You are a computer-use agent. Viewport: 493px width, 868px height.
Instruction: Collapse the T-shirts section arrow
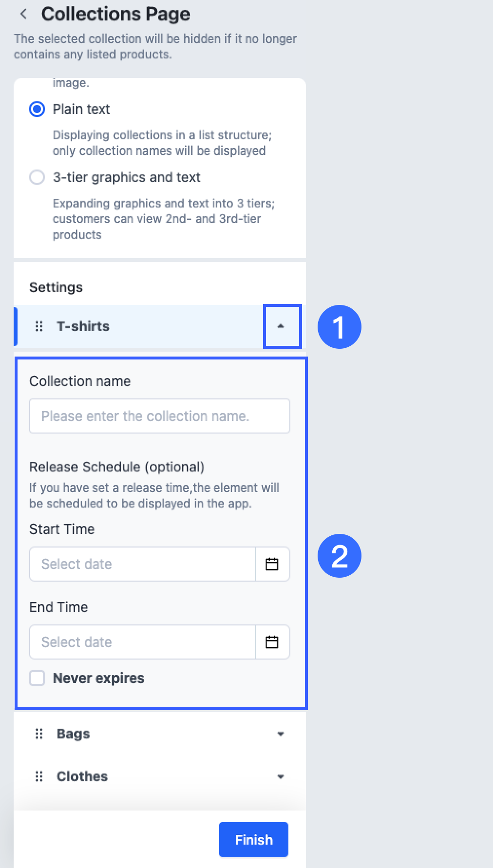281,326
